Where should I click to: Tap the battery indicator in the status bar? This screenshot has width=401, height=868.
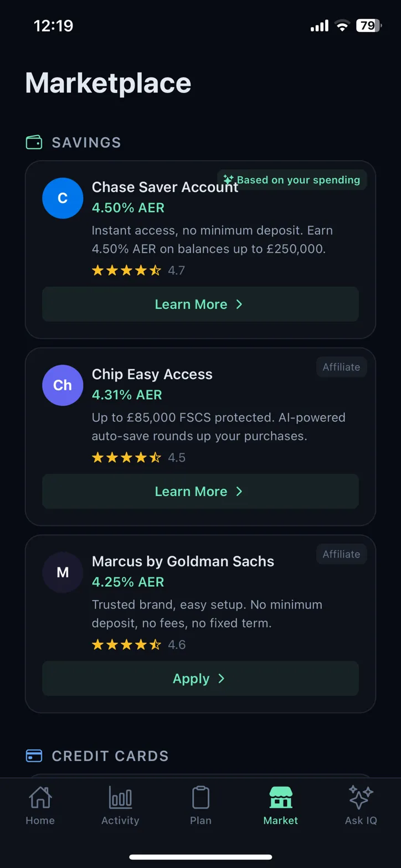click(x=368, y=25)
